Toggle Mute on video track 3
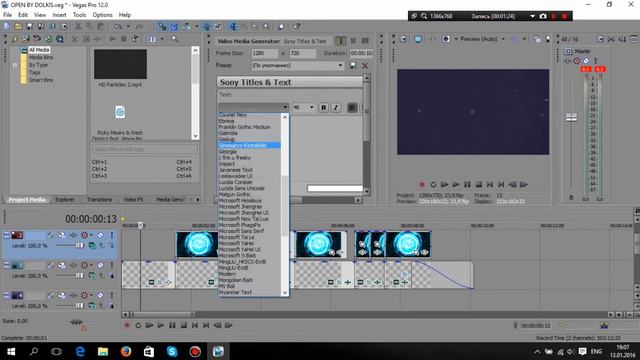The height and width of the screenshot is (360, 640). [100, 295]
